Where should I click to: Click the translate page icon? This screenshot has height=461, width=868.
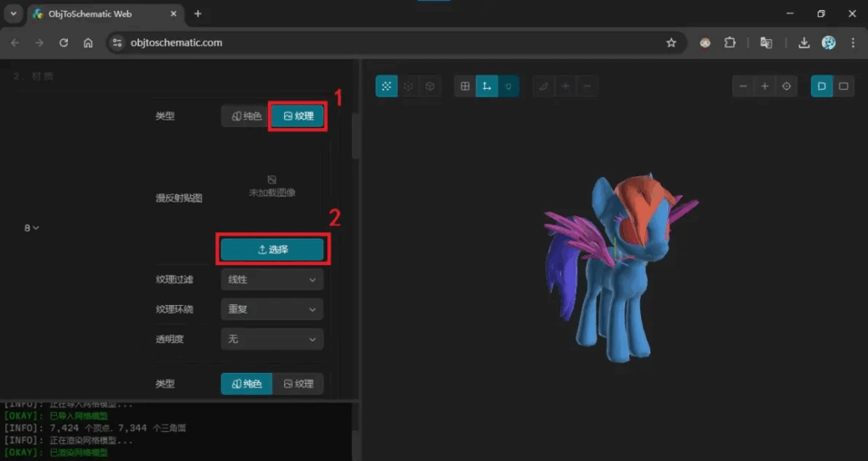coord(766,42)
